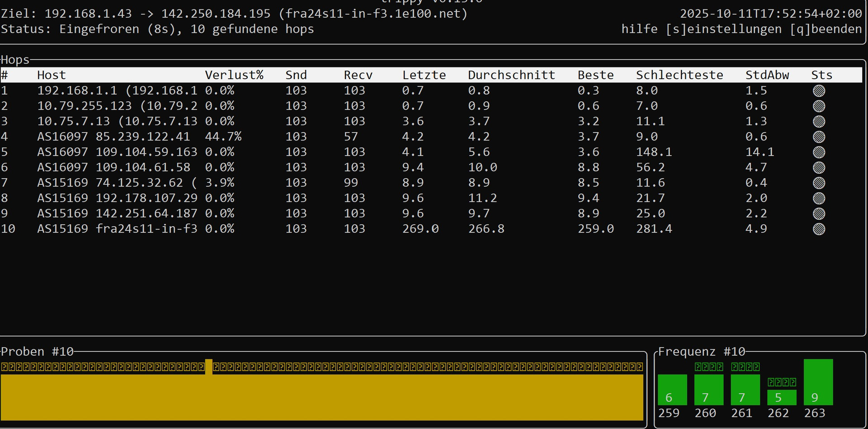Screen dimensions: 868x429
Task: Click the Durchschnitt column header
Action: point(512,75)
